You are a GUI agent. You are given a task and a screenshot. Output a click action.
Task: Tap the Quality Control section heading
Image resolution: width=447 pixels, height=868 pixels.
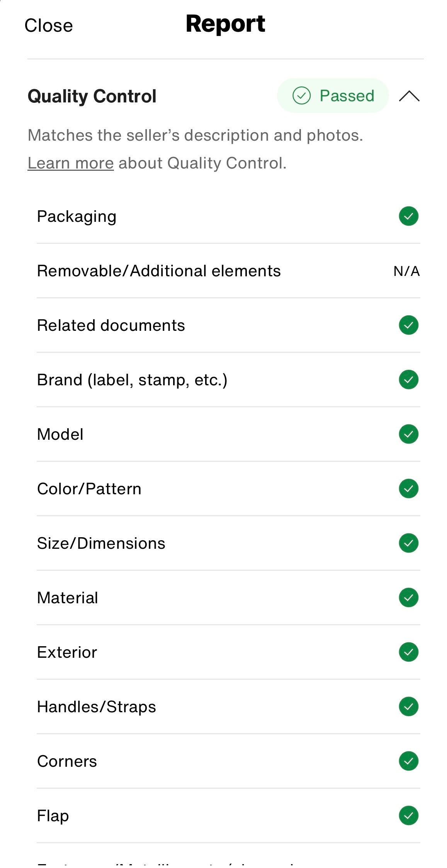click(x=92, y=96)
